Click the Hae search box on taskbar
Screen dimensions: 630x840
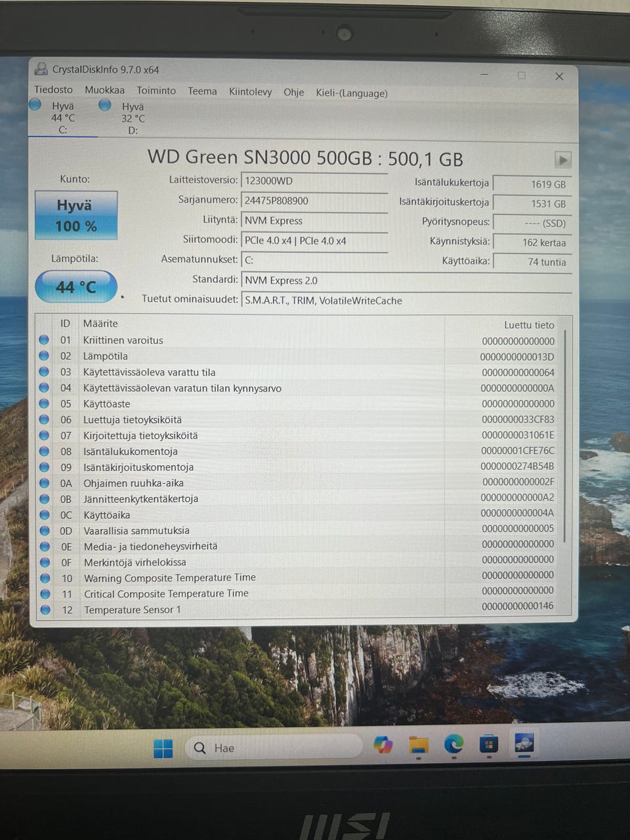(275, 747)
